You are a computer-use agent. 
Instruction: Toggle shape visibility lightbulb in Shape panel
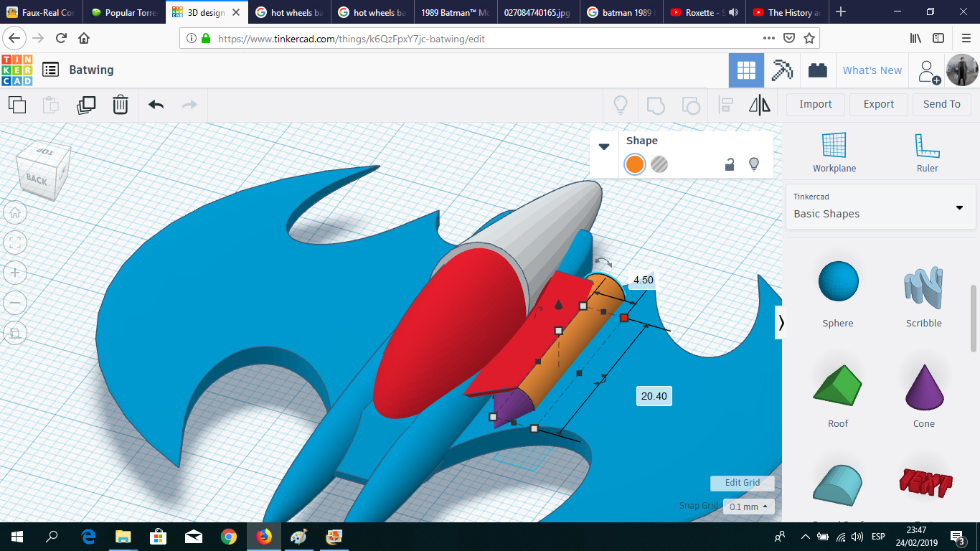pyautogui.click(x=754, y=164)
